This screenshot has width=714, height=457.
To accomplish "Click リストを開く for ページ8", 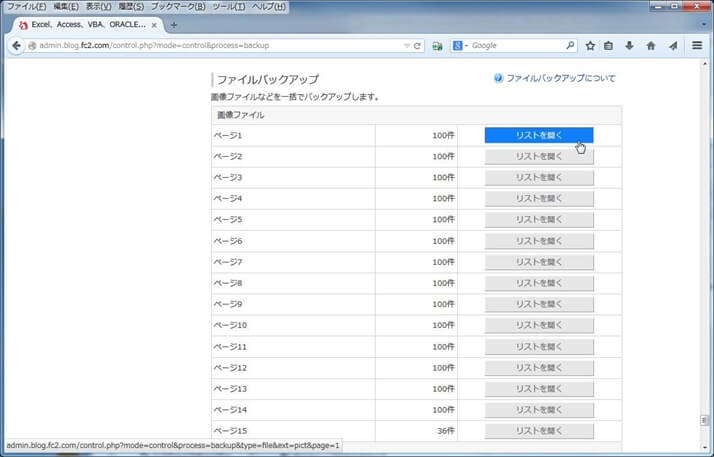I will point(539,283).
